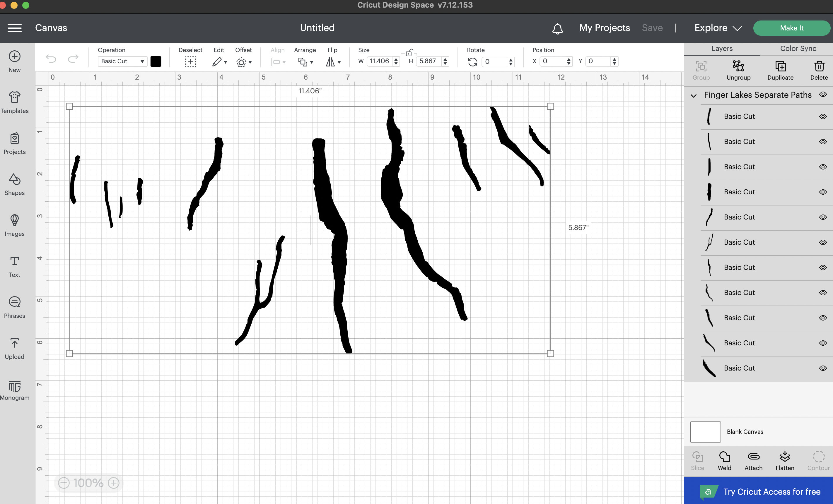
Task: Adjust the height stepper arrows
Action: tap(445, 61)
